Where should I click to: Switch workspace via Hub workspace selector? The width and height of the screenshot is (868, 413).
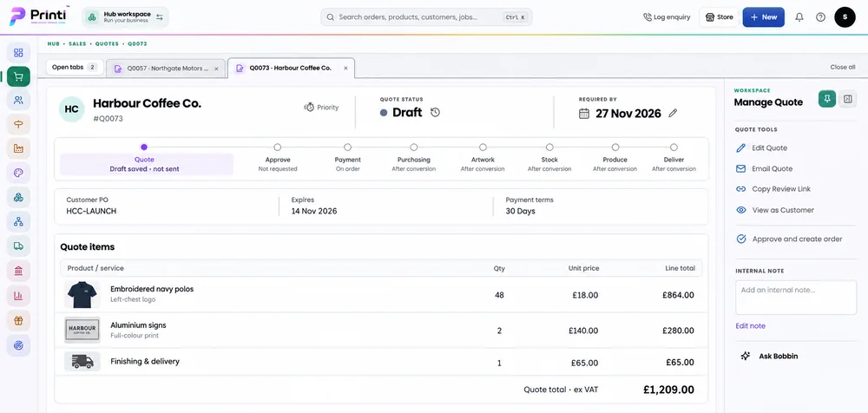click(126, 17)
